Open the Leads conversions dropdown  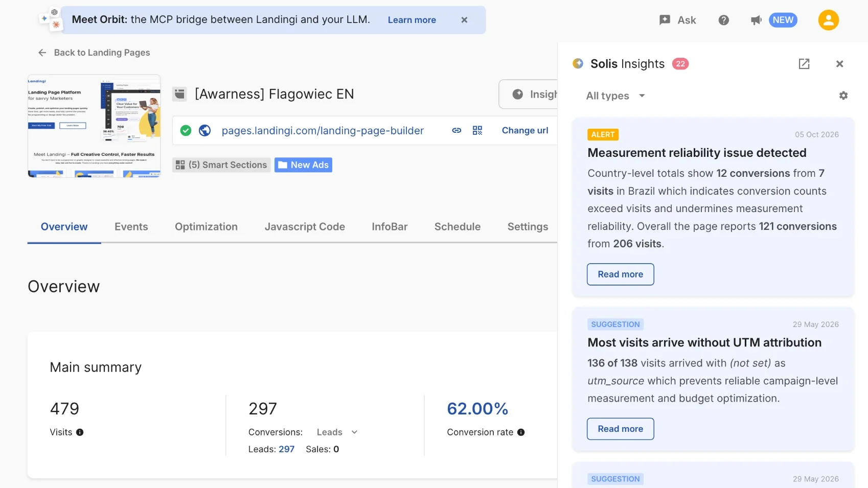337,432
